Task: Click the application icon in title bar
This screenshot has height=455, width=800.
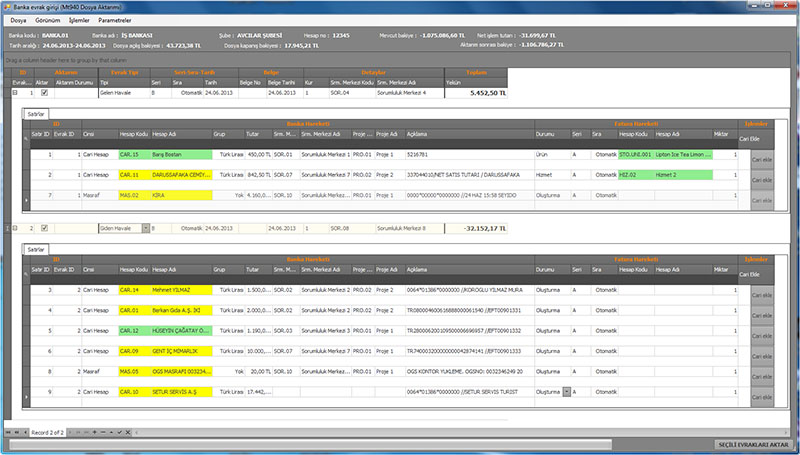Action: (7, 8)
